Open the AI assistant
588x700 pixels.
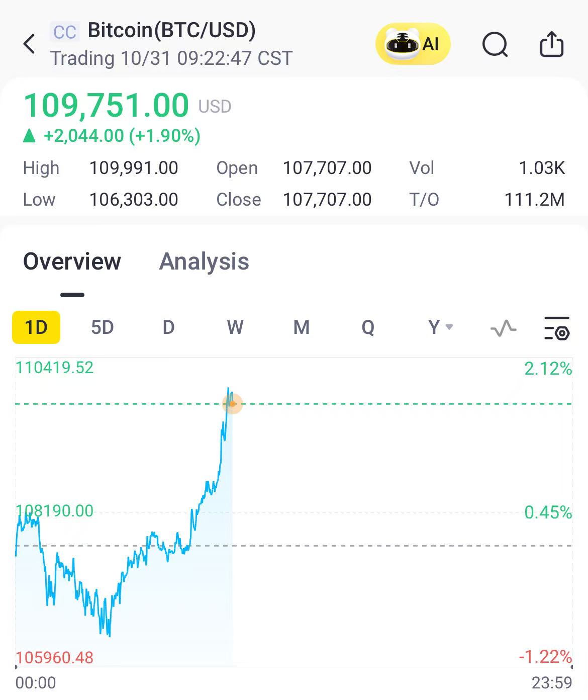coord(413,44)
